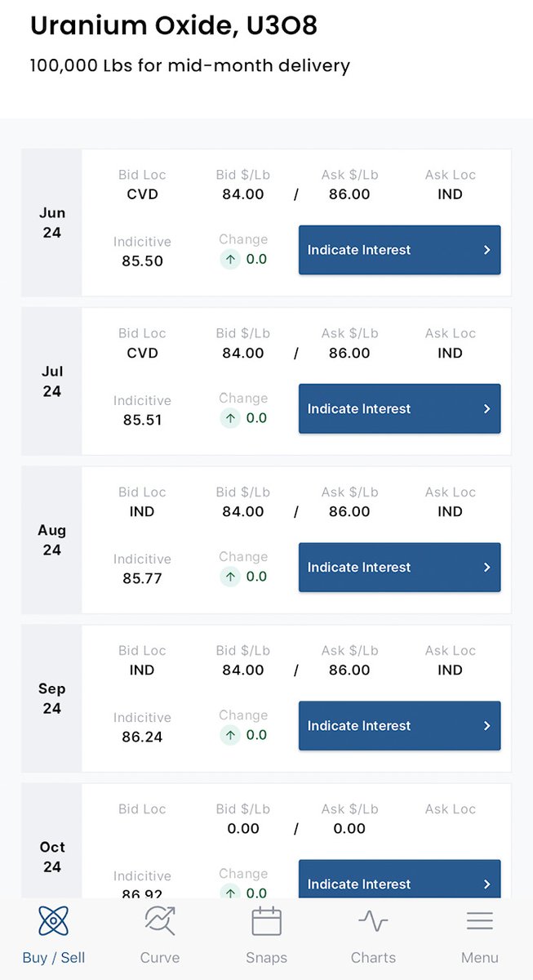Screen dimensions: 533x980
Task: Indicate Interest for Aug 24 delivery
Action: pos(399,567)
